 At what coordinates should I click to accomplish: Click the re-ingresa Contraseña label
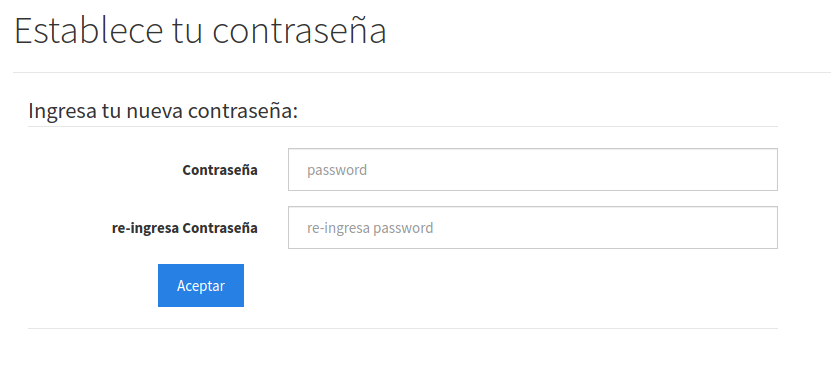(185, 228)
